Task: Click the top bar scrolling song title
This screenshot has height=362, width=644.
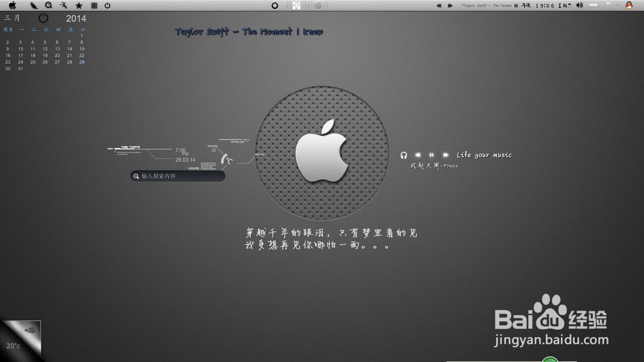Action: click(x=486, y=6)
